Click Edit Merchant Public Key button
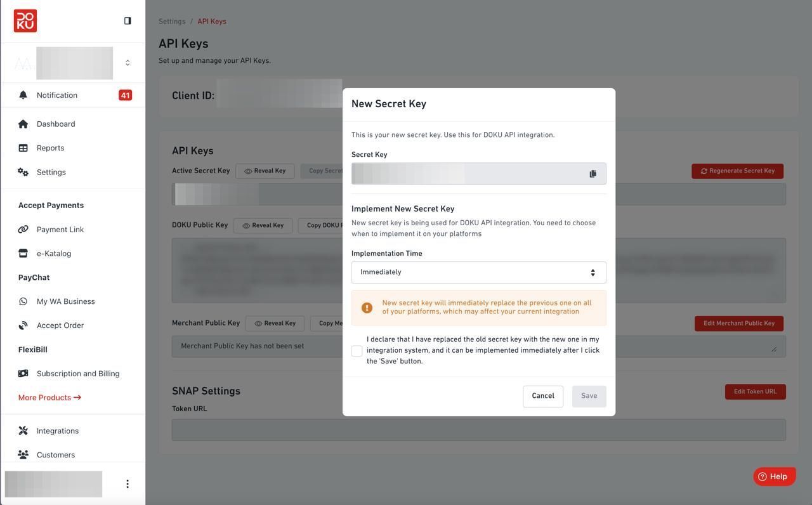Image resolution: width=812 pixels, height=505 pixels. pos(739,324)
